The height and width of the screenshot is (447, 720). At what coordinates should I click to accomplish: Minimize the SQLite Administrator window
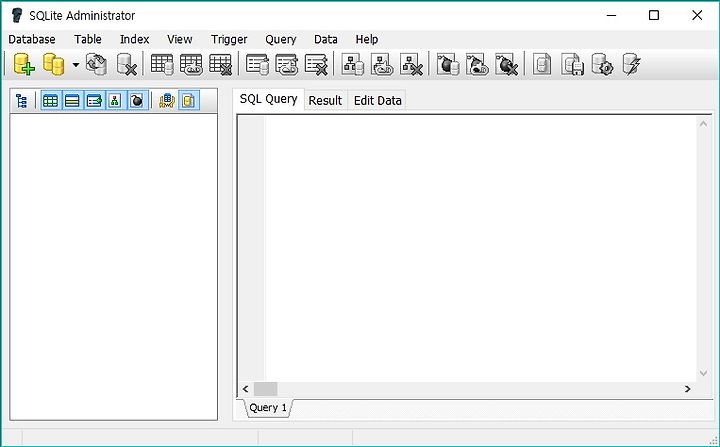coord(611,15)
